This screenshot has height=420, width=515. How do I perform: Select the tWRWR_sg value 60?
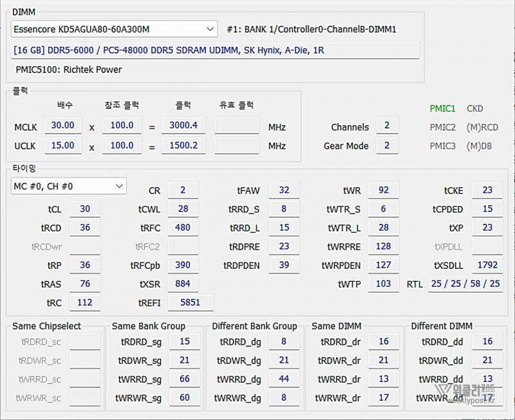click(185, 397)
